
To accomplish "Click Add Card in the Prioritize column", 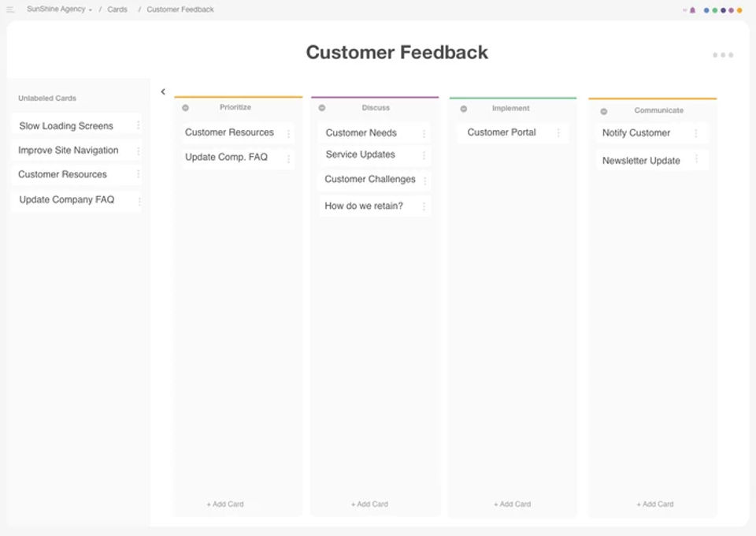I will (225, 504).
